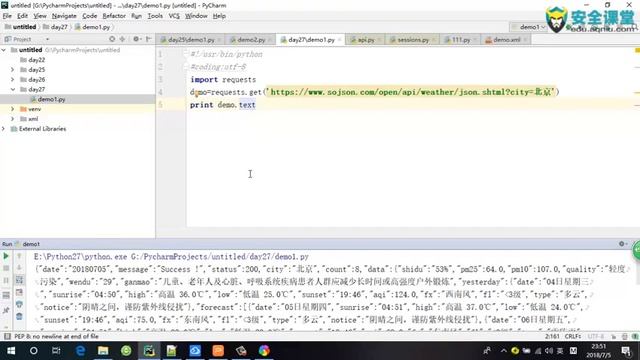Expand External Libraries node
This screenshot has width=640, height=360.
(x=4, y=129)
